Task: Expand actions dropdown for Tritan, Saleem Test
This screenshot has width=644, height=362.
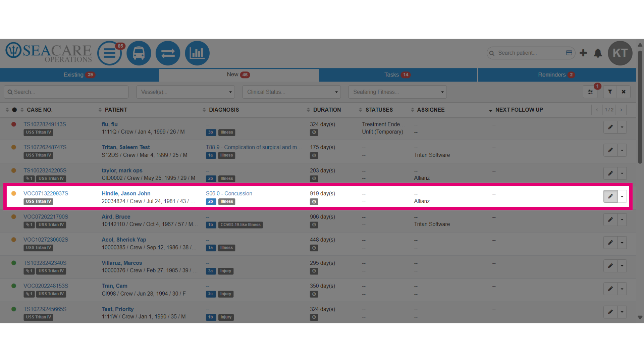Action: click(x=622, y=150)
